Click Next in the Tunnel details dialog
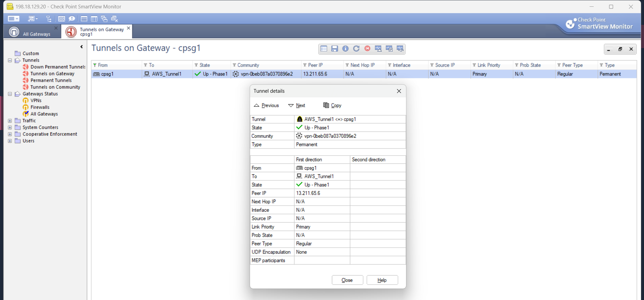 point(297,105)
